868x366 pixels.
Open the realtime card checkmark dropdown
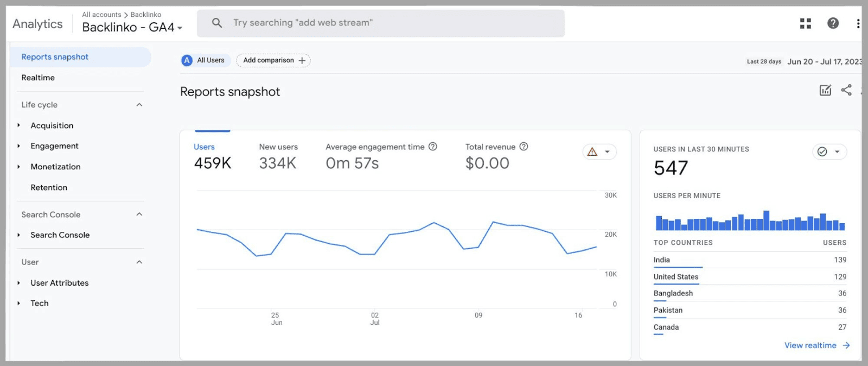(x=829, y=152)
